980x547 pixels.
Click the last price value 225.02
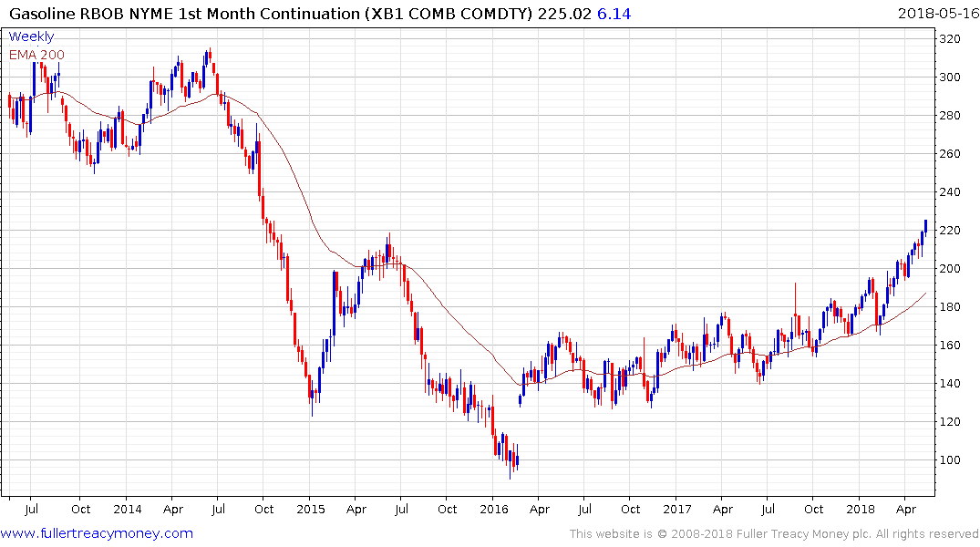(x=564, y=13)
